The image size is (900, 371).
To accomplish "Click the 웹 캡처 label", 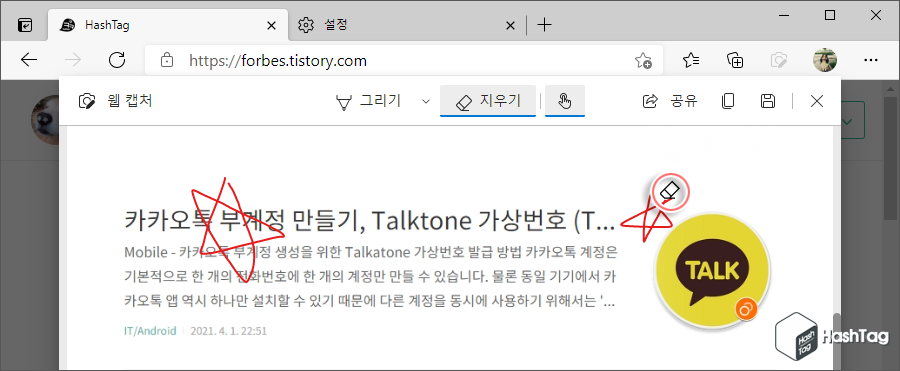I will pyautogui.click(x=130, y=102).
